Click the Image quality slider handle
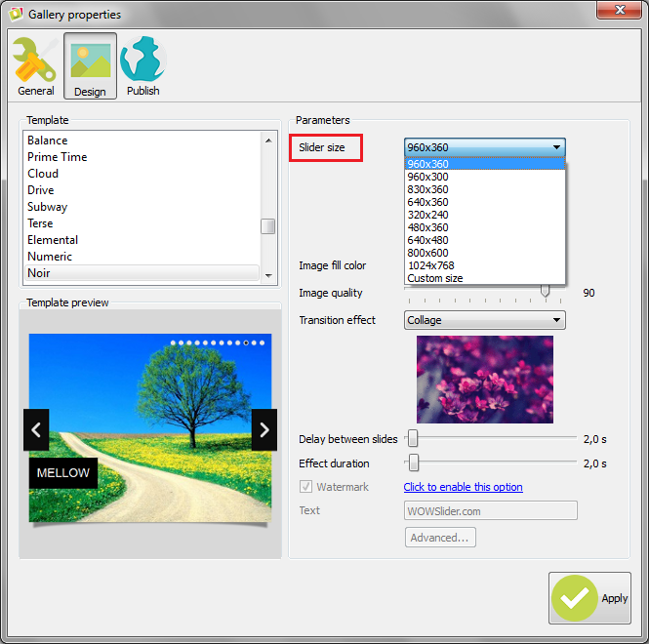Image resolution: width=649 pixels, height=644 pixels. pyautogui.click(x=546, y=291)
